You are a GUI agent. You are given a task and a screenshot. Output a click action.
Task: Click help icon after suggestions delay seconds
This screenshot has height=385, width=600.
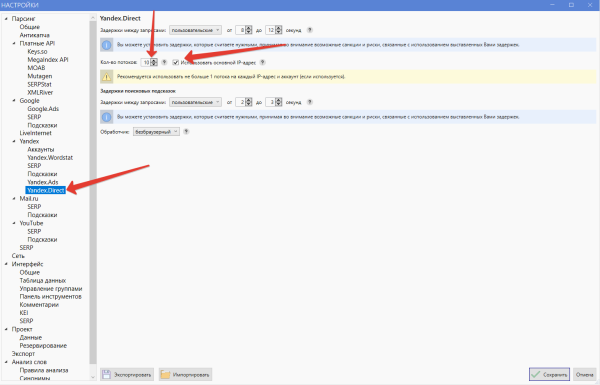310,102
